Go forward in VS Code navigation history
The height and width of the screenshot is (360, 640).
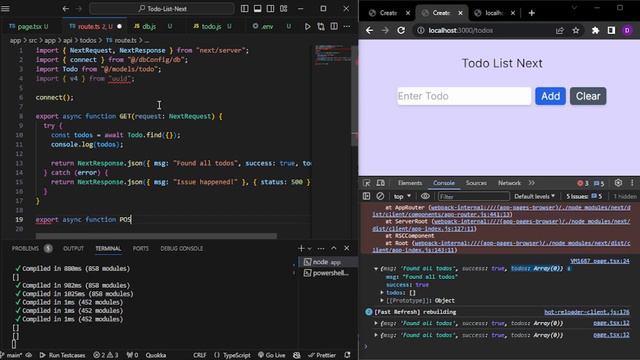[79, 9]
